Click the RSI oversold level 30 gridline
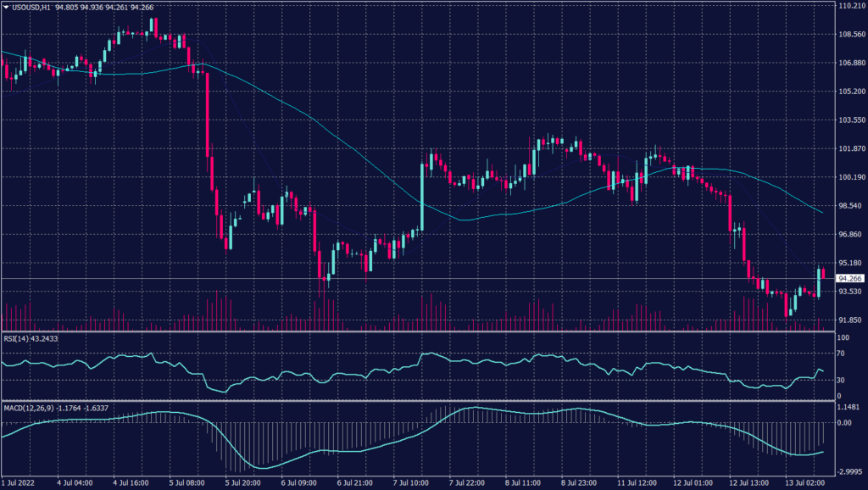 [x=424, y=380]
